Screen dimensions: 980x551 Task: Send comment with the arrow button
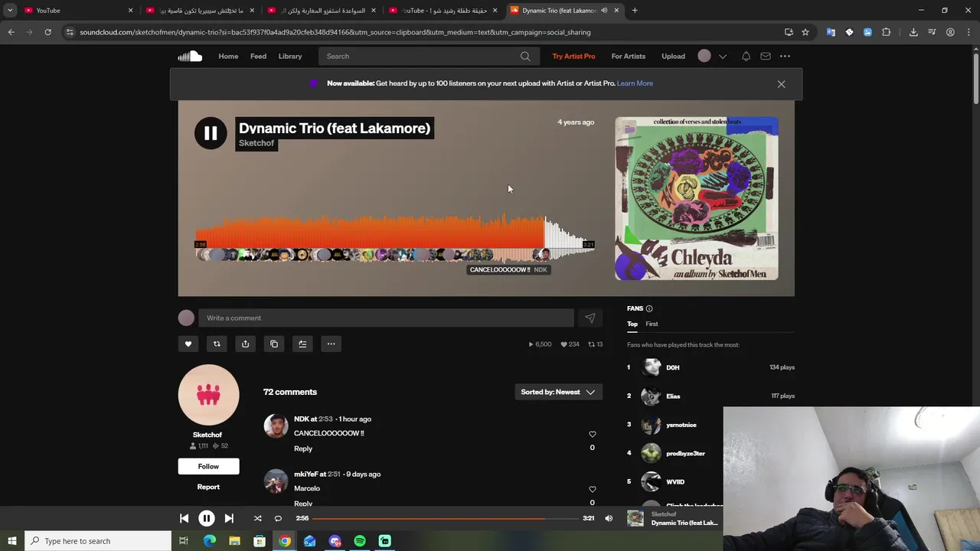[590, 318]
